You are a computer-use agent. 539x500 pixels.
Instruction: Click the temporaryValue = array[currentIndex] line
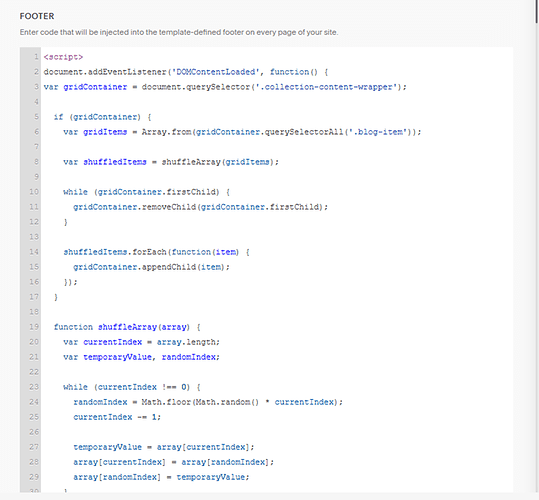164,447
